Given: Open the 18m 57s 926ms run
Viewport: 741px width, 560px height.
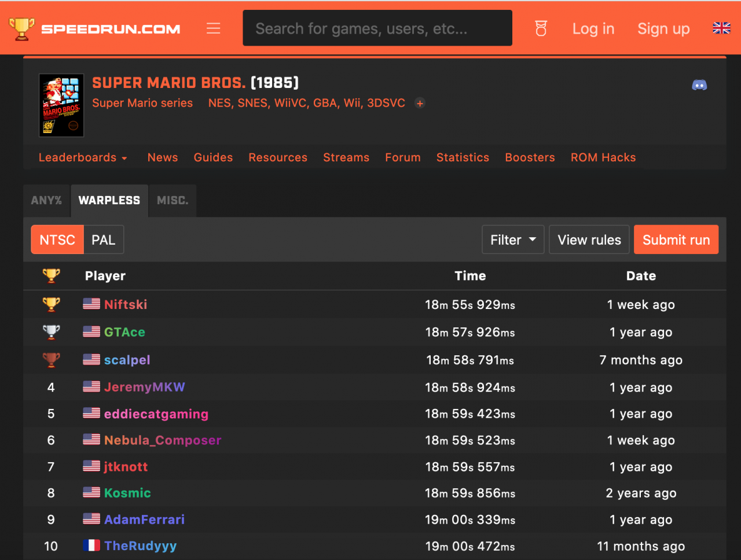Looking at the screenshot, I should [470, 332].
